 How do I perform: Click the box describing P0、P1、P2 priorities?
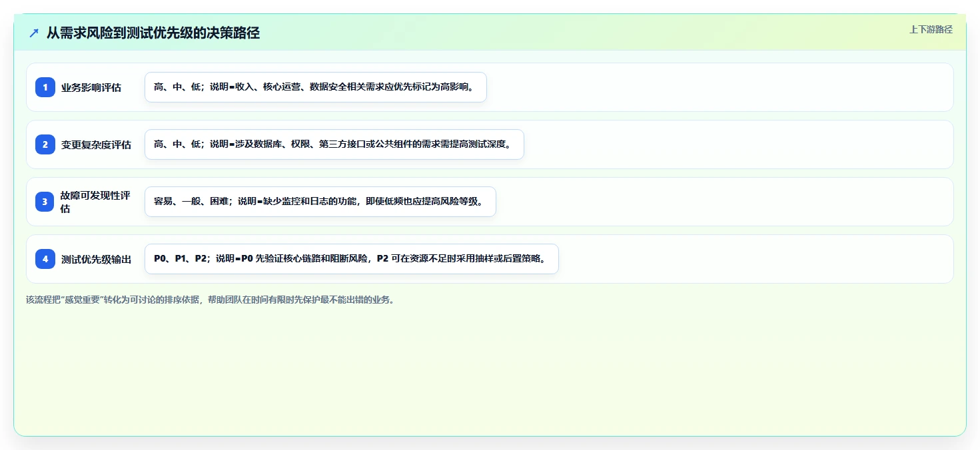[351, 259]
